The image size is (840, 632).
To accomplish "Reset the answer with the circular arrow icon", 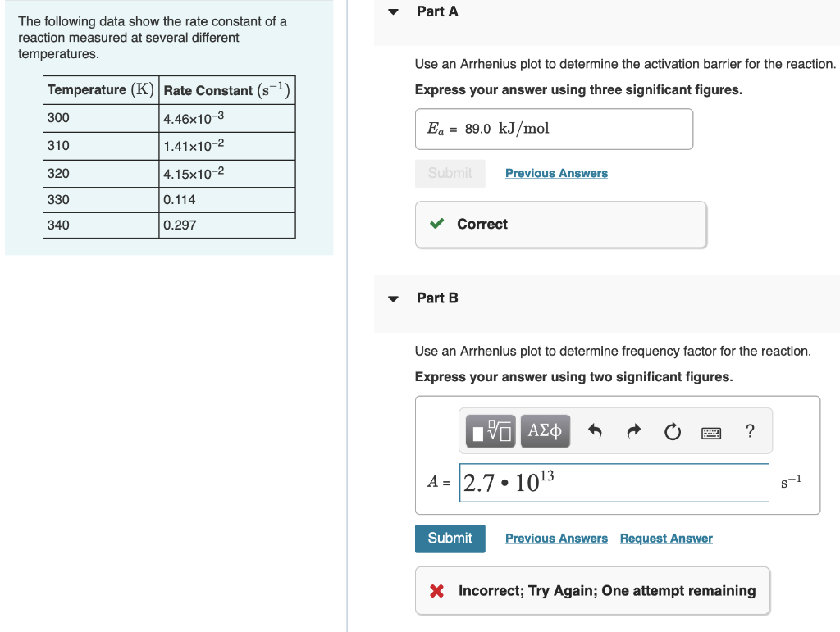I will click(673, 430).
